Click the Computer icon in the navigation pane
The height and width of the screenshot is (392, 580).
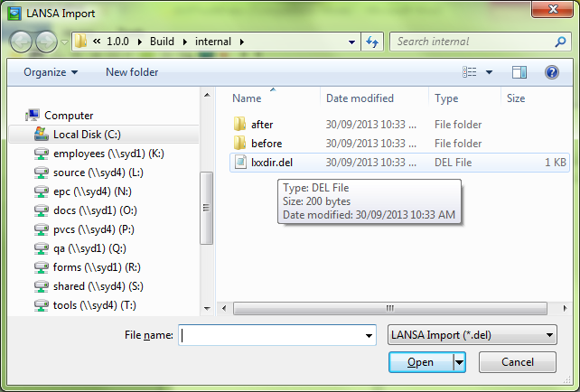[33, 116]
